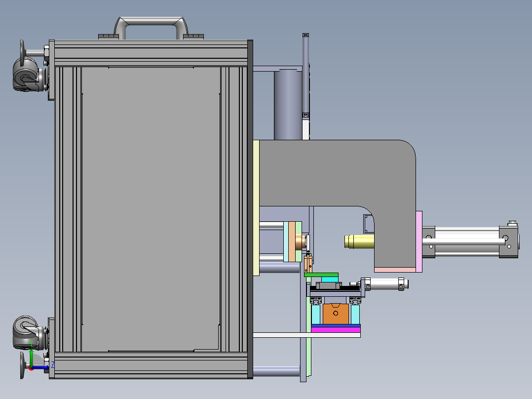532x399 pixels.
Task: Pick the large gray cabinet front panel
Action: [151, 209]
